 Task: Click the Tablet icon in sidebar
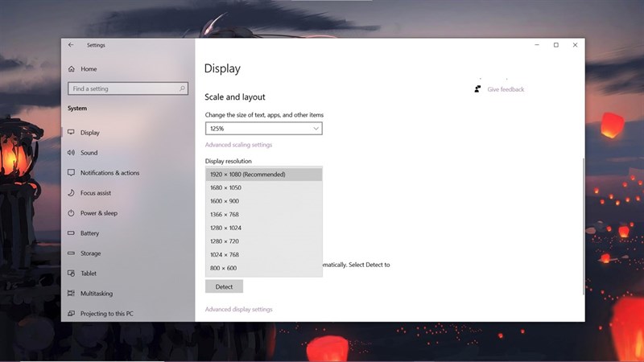[71, 273]
